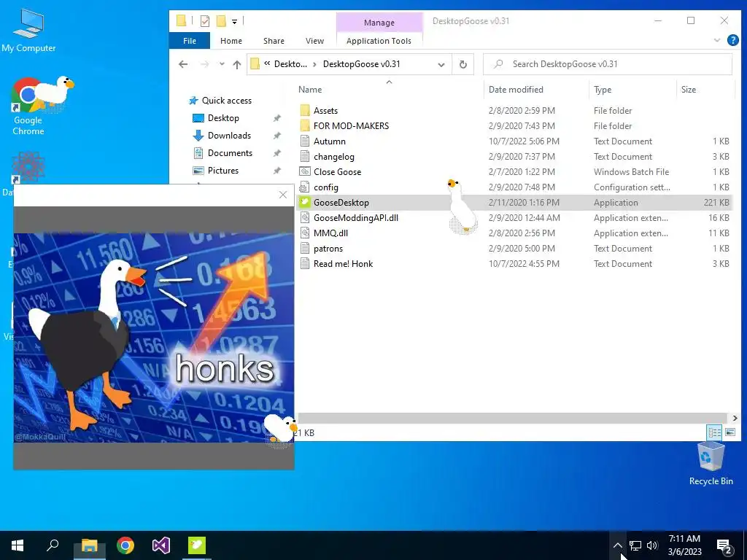The image size is (747, 560).
Task: Select the GooseDesktop application file
Action: tap(341, 203)
